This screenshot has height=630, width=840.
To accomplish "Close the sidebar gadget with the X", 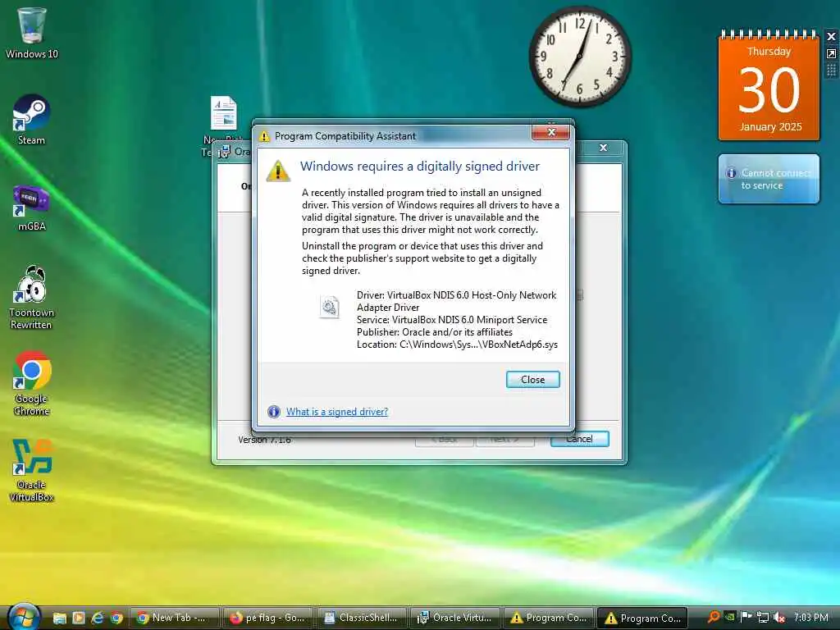I will 831,36.
